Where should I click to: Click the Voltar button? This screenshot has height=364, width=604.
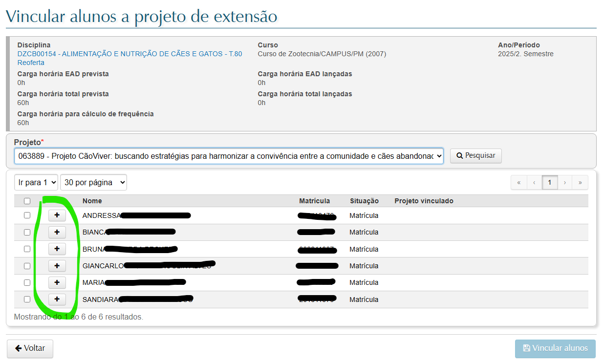tap(30, 348)
